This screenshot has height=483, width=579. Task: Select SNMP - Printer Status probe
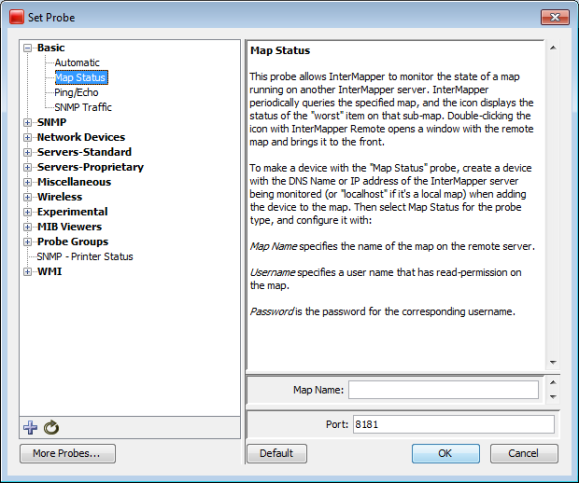pyautogui.click(x=85, y=256)
